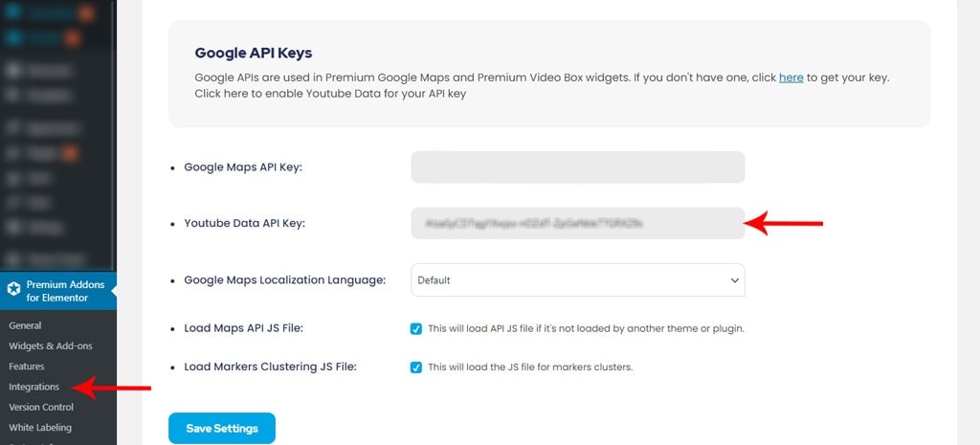This screenshot has height=445, width=980.
Task: Uncheck the Load Maps API JS File checkbox
Action: (416, 329)
